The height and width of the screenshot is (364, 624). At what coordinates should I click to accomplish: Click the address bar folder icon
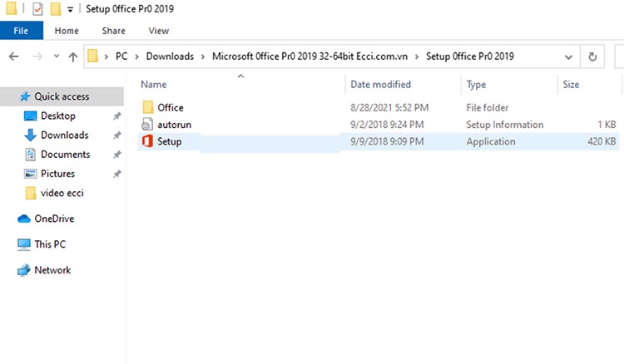(92, 56)
